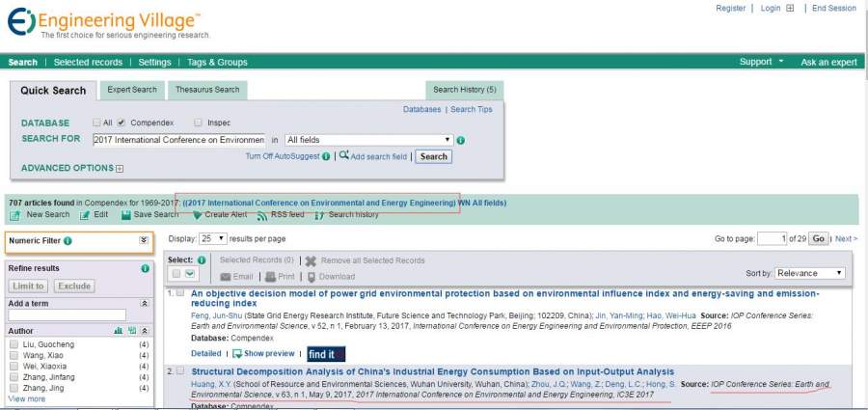Click the Limit to button

pyautogui.click(x=28, y=286)
